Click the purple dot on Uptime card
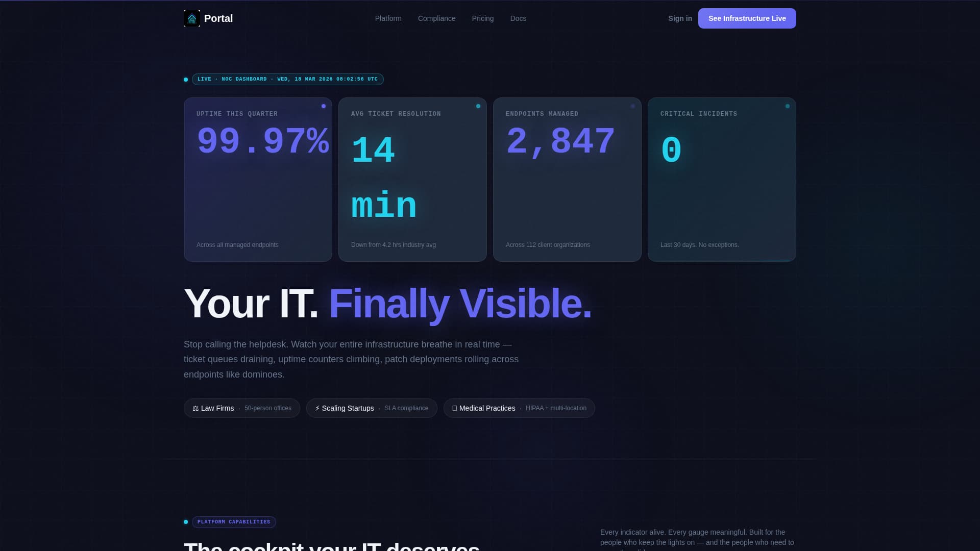 point(324,106)
